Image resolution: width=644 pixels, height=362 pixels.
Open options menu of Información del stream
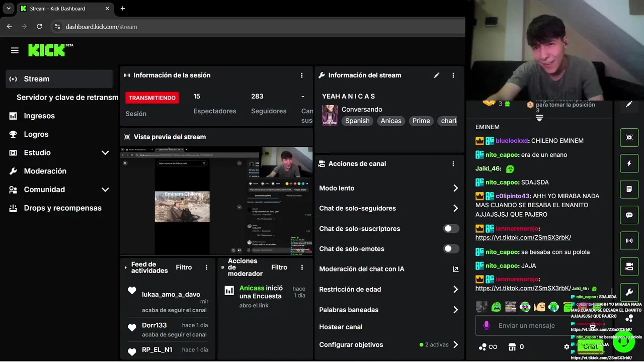click(453, 75)
